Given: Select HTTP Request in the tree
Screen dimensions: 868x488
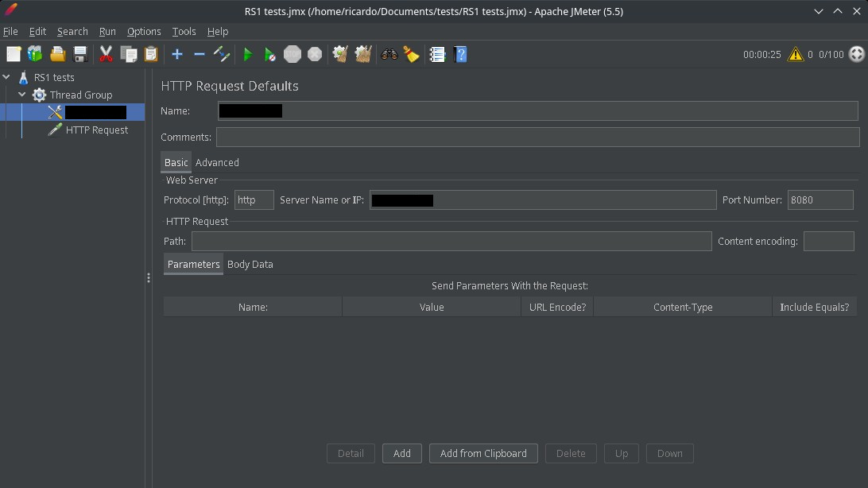Looking at the screenshot, I should pos(97,130).
